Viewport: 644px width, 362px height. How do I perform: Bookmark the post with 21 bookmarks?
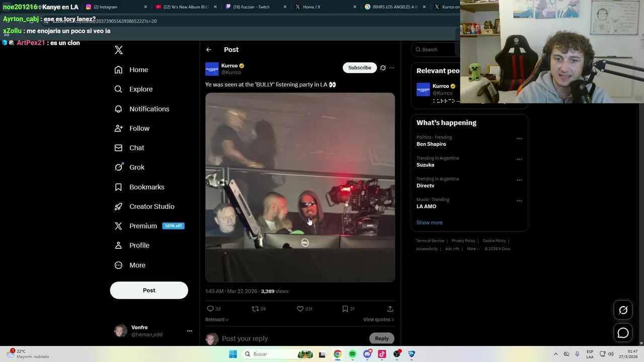345,309
